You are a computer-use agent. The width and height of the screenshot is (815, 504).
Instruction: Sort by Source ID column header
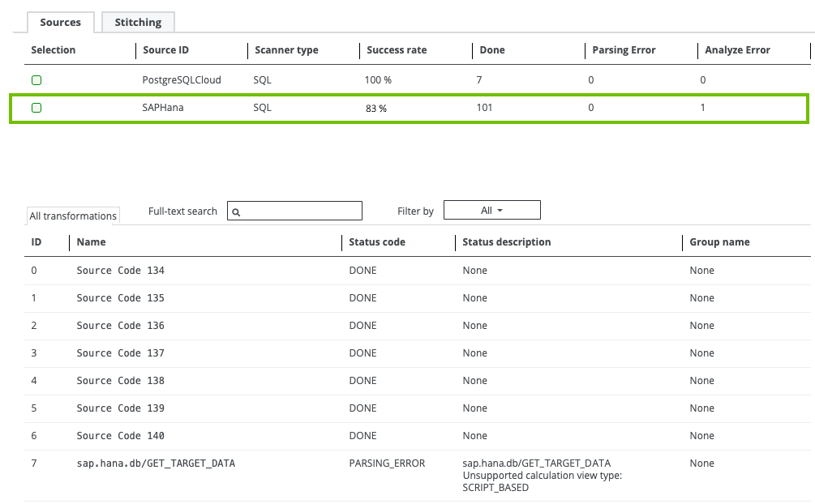pos(165,50)
